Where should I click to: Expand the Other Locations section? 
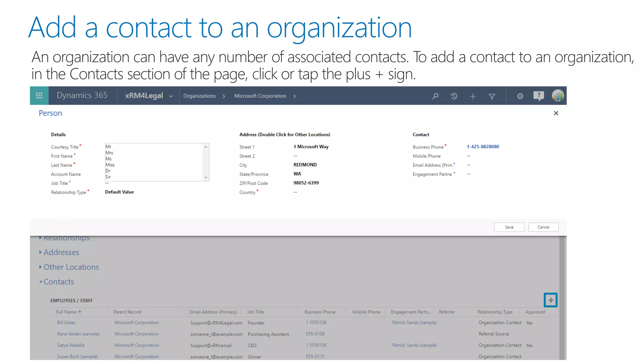(x=69, y=267)
